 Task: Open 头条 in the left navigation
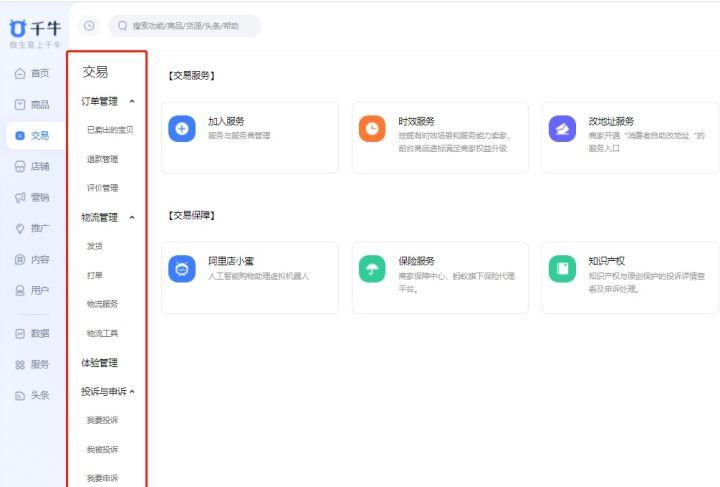[x=39, y=395]
